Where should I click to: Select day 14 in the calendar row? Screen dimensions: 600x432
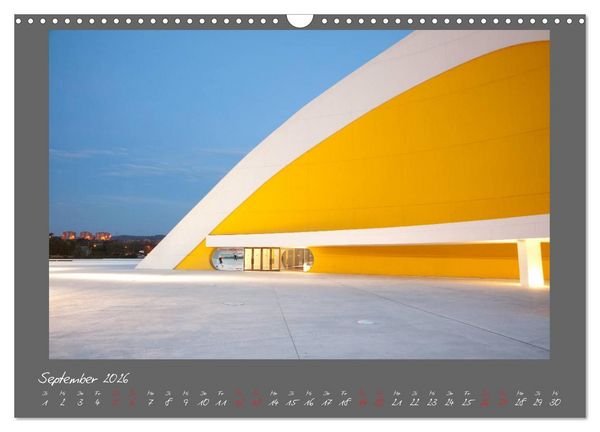(274, 402)
